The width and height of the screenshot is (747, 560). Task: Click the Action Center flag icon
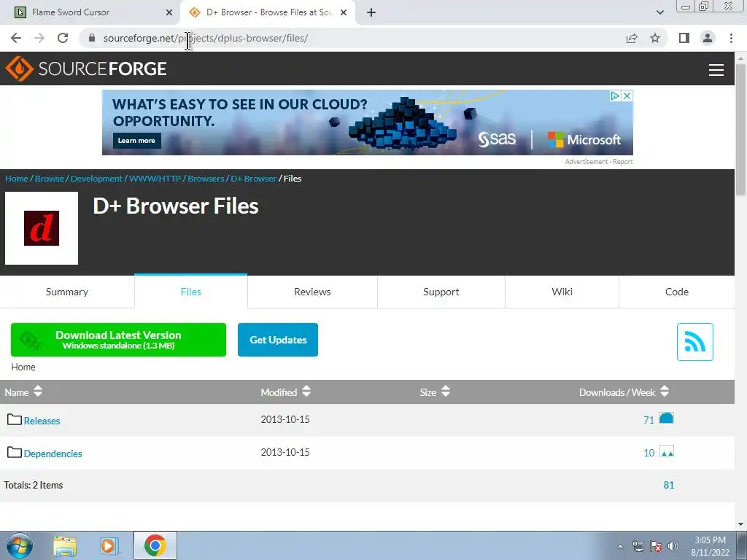[x=656, y=546]
